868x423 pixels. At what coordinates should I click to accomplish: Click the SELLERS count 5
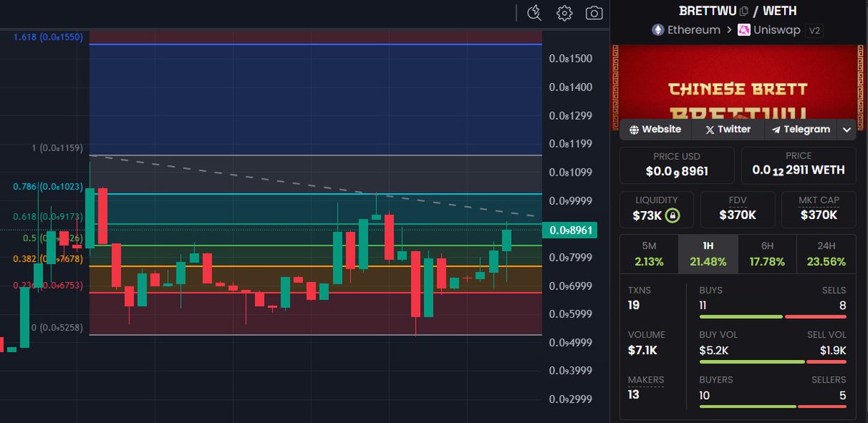coord(843,395)
